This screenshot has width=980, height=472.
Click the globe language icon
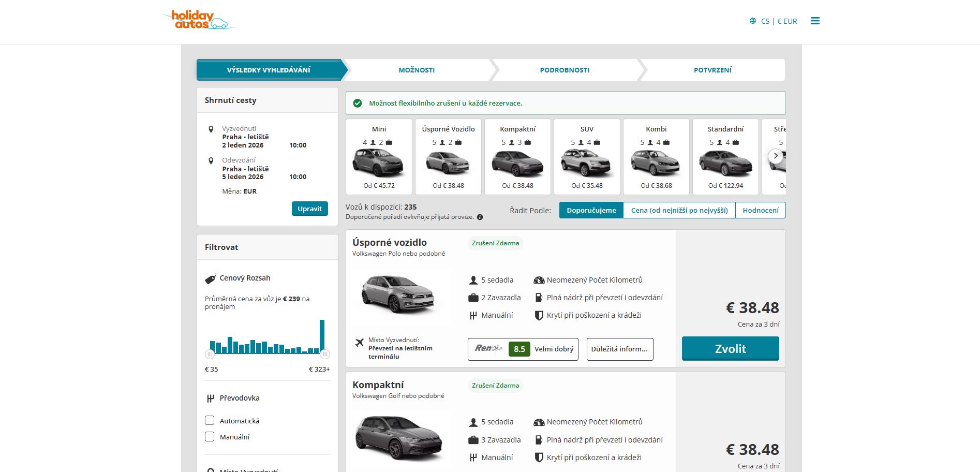pyautogui.click(x=753, y=21)
